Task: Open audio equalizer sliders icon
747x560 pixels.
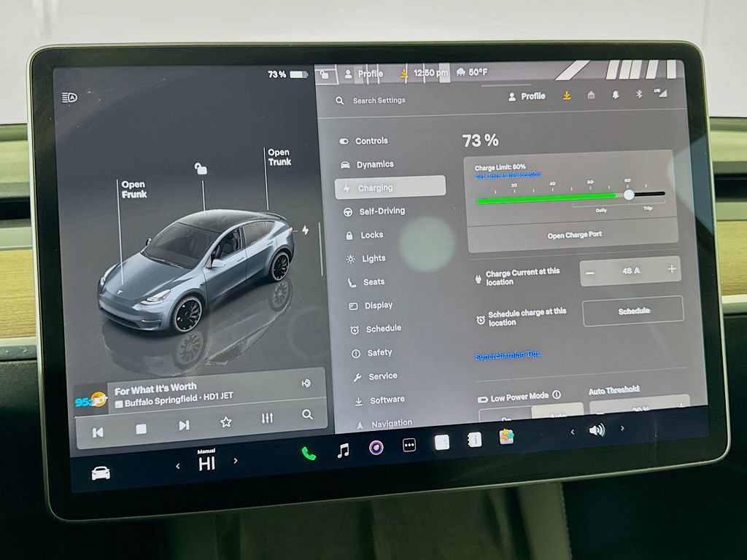Action: [267, 418]
